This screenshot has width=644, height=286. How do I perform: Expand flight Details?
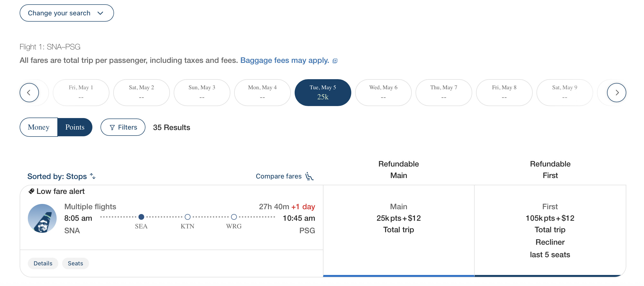43,263
